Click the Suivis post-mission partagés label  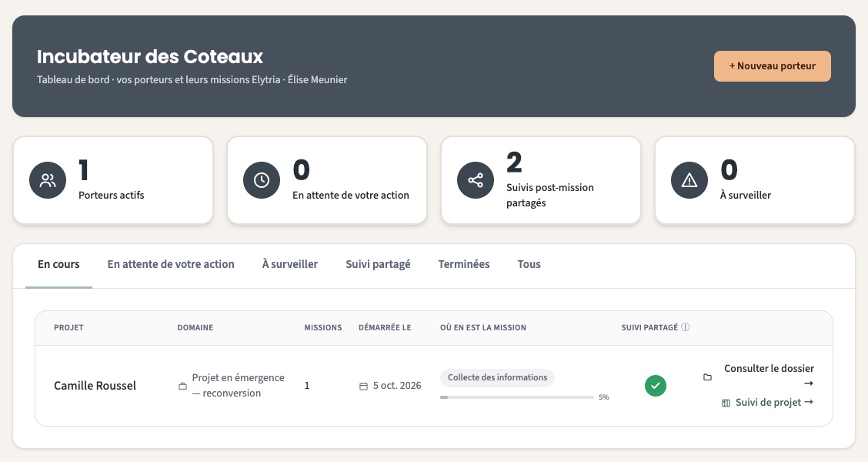click(550, 195)
